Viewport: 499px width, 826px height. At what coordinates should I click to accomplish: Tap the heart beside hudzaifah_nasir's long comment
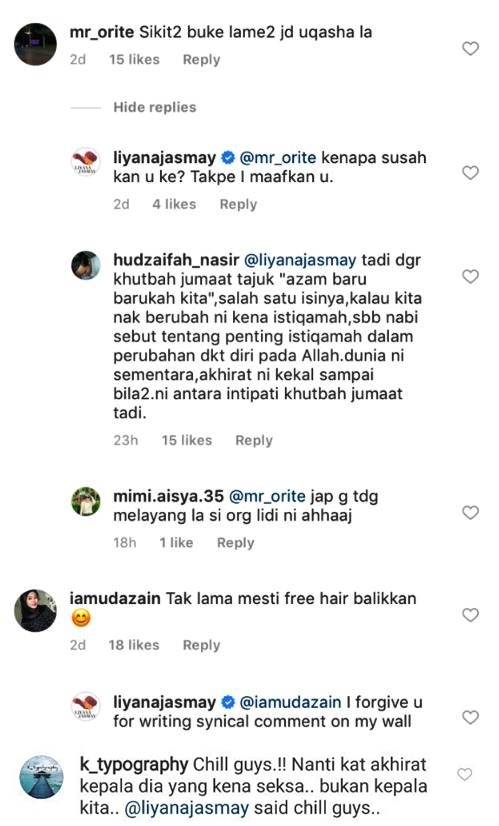[x=470, y=277]
